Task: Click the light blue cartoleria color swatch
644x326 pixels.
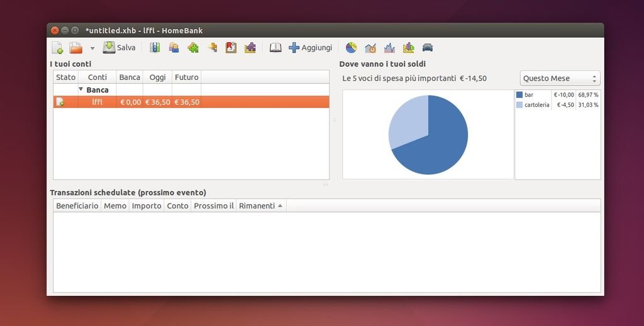Action: click(x=519, y=105)
